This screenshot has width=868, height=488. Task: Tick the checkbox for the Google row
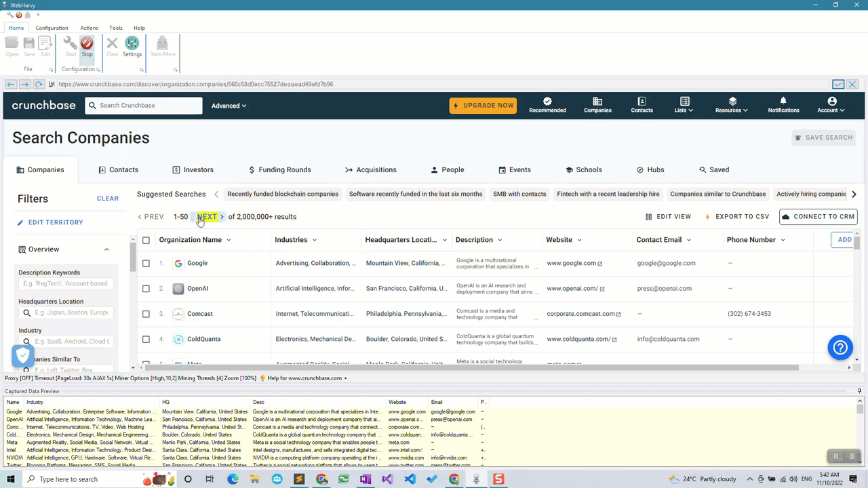(146, 263)
